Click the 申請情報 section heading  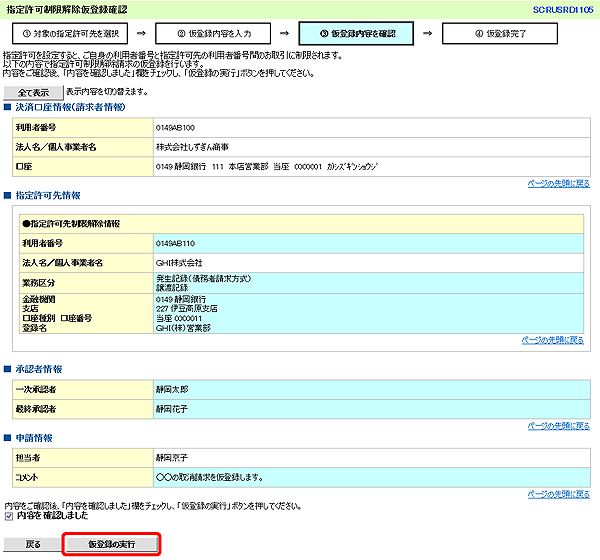pyautogui.click(x=34, y=438)
